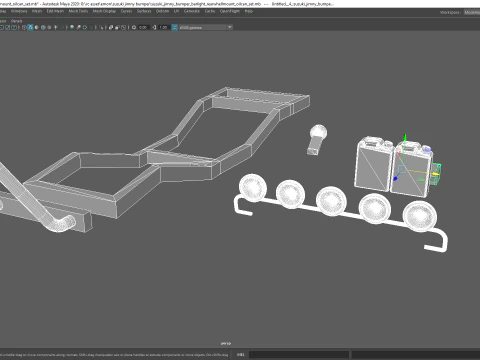Toggle textured display icon

tap(49, 27)
